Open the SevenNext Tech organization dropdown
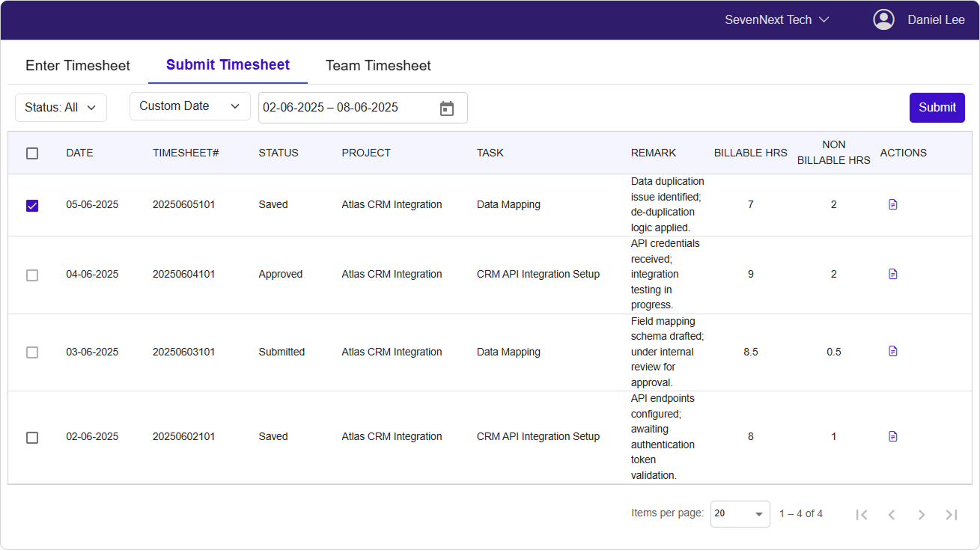 point(776,20)
